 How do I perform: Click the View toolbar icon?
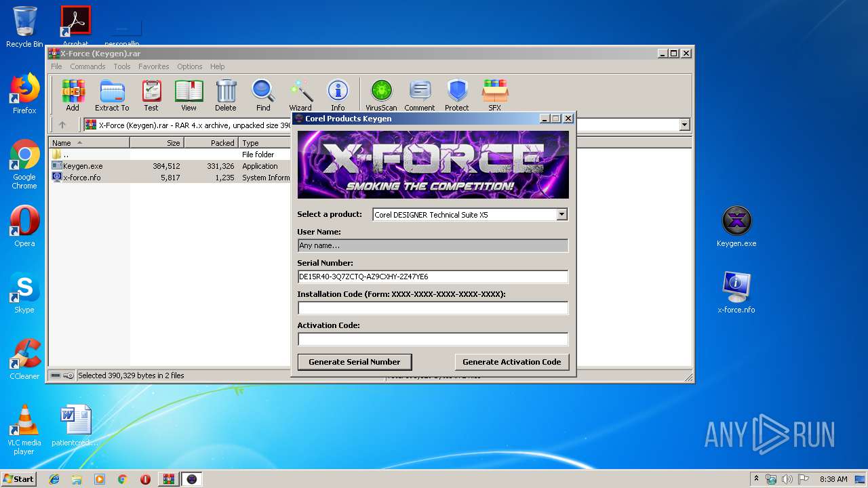(189, 95)
